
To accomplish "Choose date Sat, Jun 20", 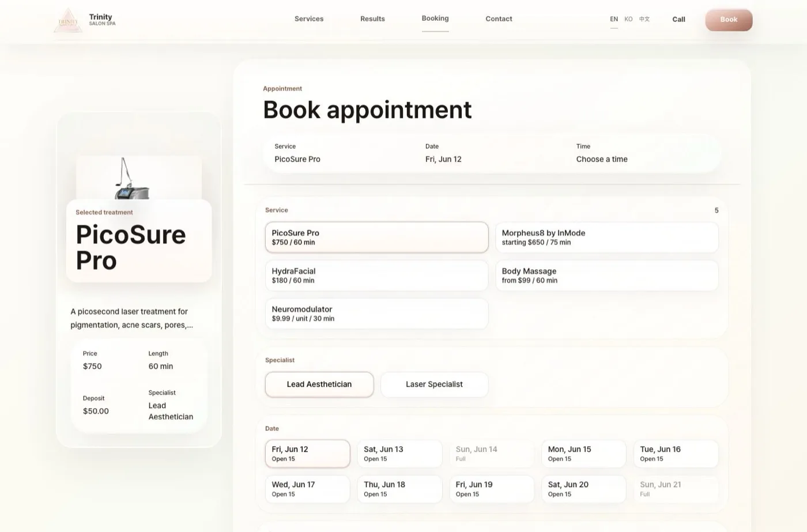I will [583, 489].
